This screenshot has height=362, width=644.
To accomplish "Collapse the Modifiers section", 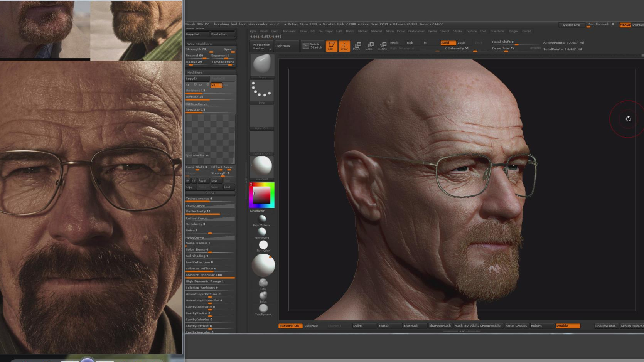I will (x=195, y=72).
